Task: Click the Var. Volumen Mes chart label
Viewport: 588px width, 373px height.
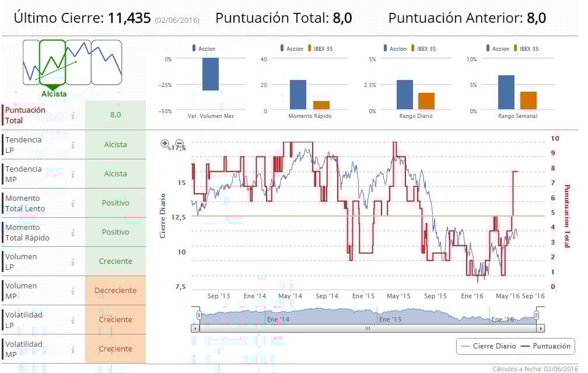Action: coord(211,116)
